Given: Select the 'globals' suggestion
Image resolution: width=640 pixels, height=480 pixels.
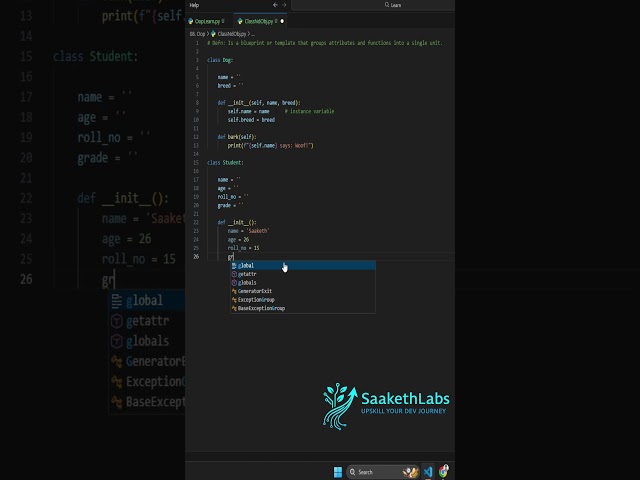Looking at the screenshot, I should tap(303, 283).
